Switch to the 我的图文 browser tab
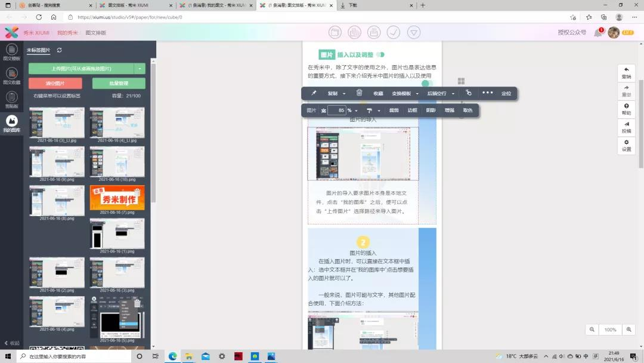The height and width of the screenshot is (363, 644). point(216,5)
